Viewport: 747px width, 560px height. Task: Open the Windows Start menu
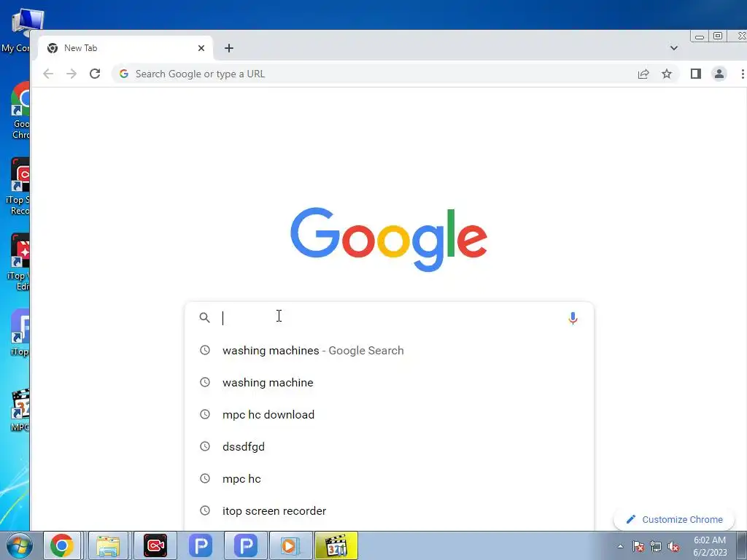[19, 545]
